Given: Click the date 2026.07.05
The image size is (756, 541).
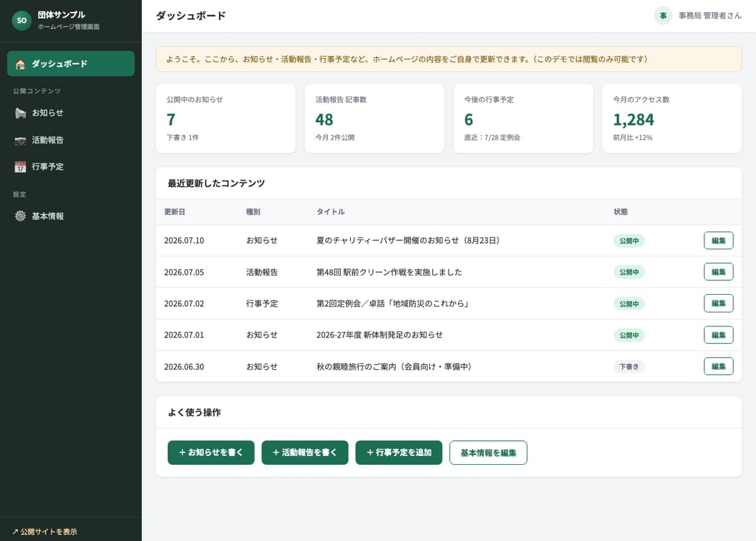Looking at the screenshot, I should (x=184, y=272).
